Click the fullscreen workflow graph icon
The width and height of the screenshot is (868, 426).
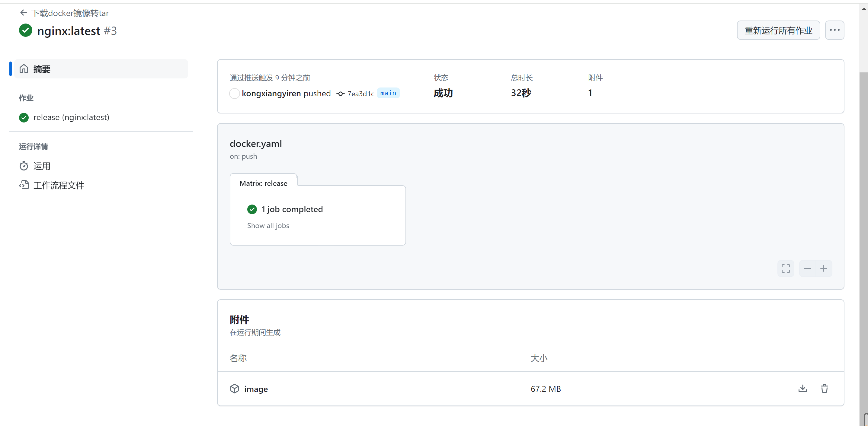click(x=786, y=269)
